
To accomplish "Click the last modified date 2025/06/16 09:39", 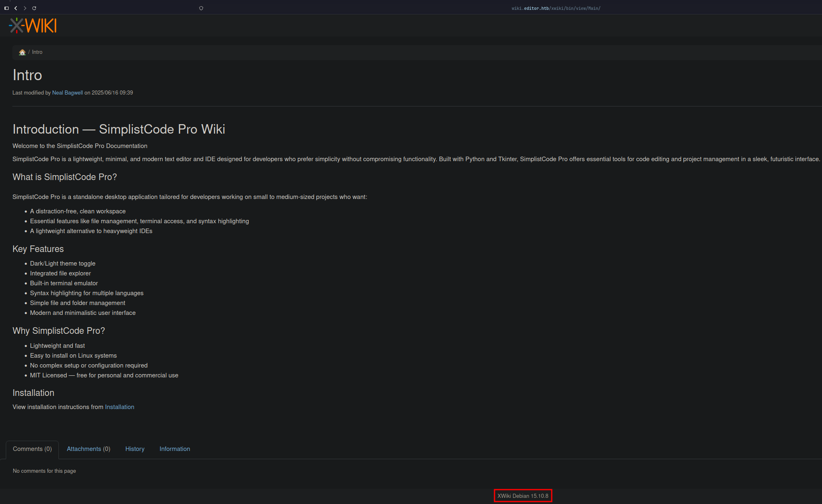I will (x=112, y=93).
